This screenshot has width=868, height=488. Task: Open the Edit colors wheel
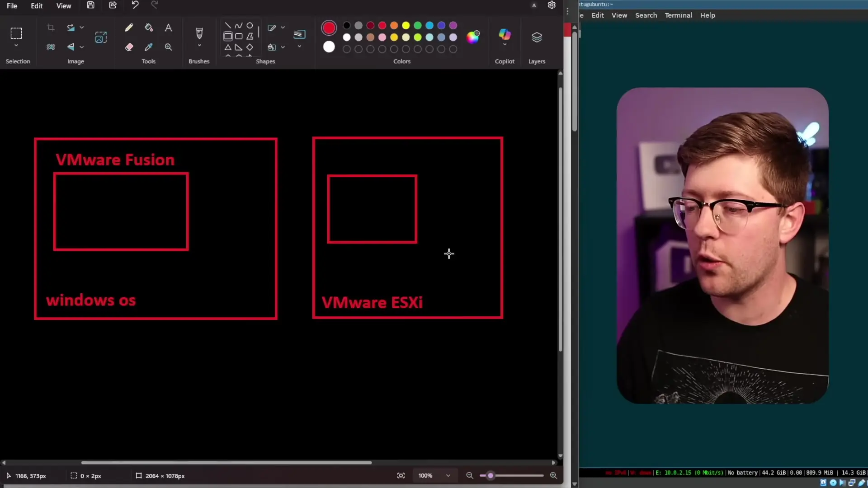point(473,37)
